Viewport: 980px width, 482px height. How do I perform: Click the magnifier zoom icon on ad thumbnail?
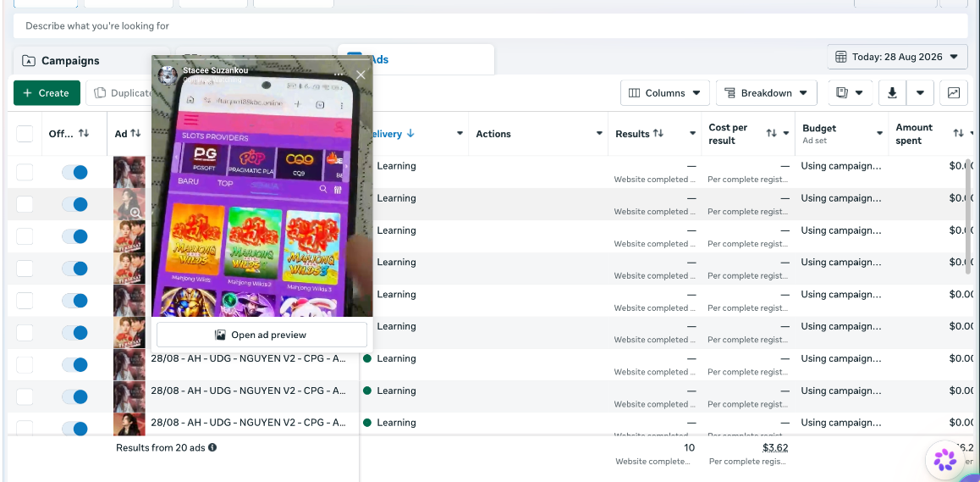135,213
